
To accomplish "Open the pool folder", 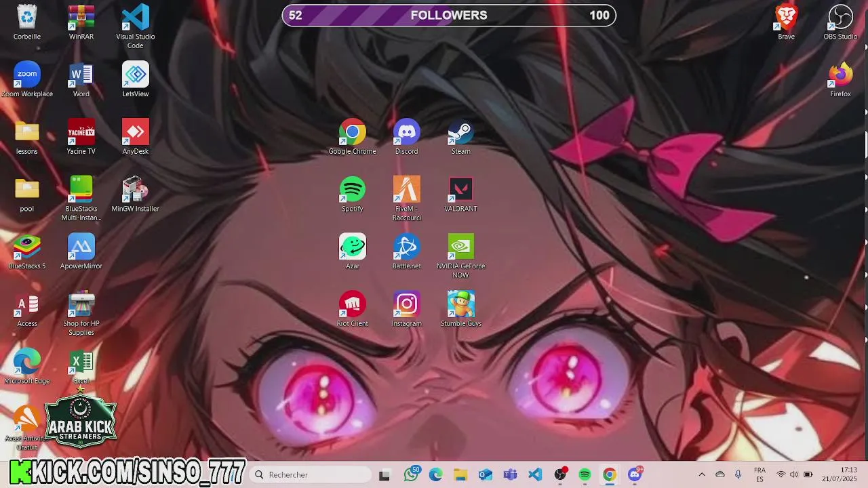I will pos(27,195).
